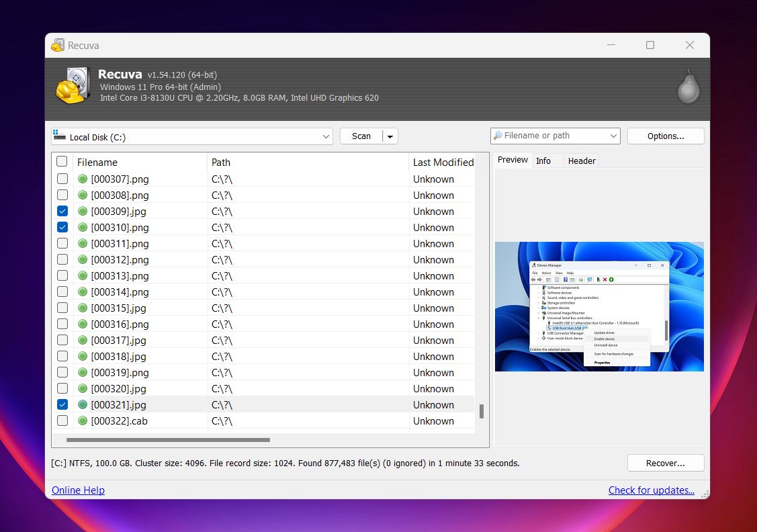Click green status dot for [000317].jpg
This screenshot has height=532, width=757.
pyautogui.click(x=83, y=341)
